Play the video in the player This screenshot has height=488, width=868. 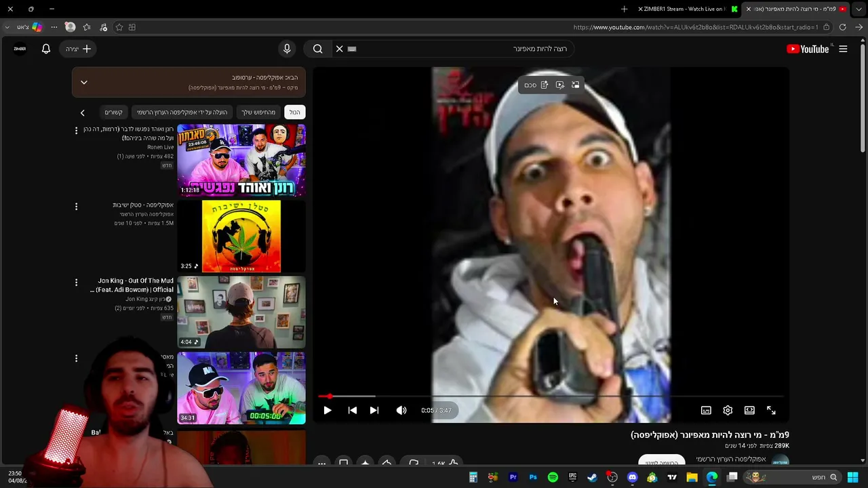click(x=328, y=410)
